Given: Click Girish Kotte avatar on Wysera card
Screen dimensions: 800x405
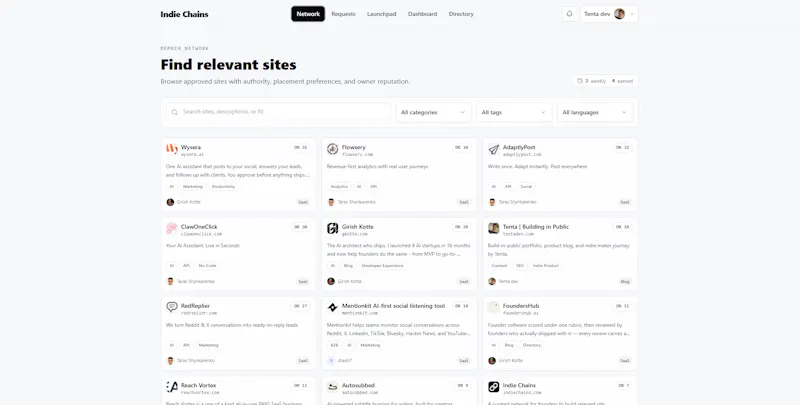Looking at the screenshot, I should pyautogui.click(x=170, y=202).
